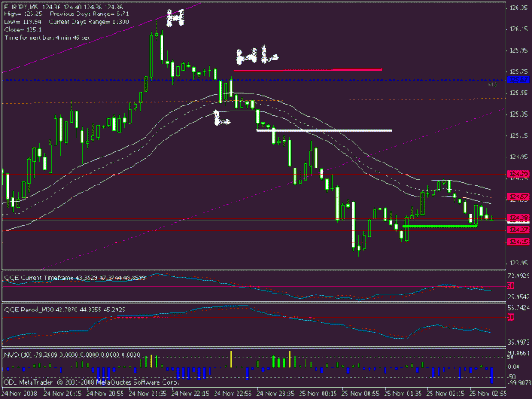Click '25 Nov 02:55' on the time axis
Screen dimensions: 532x399
(488, 393)
